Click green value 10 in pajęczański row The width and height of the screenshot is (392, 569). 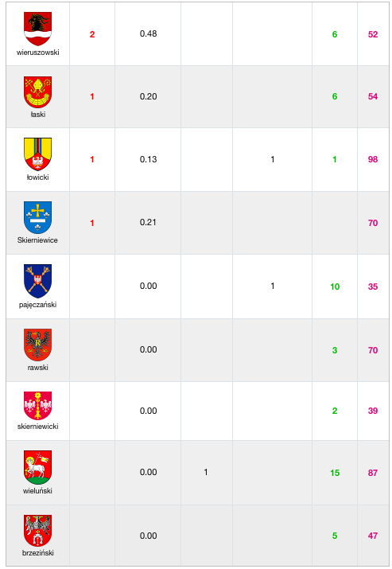pos(335,286)
